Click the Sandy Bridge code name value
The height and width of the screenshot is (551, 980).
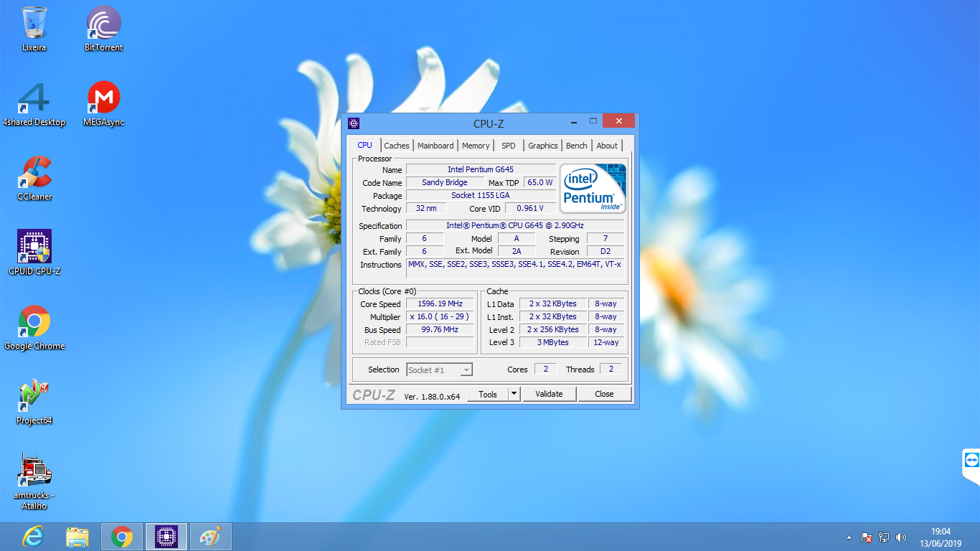tap(445, 182)
